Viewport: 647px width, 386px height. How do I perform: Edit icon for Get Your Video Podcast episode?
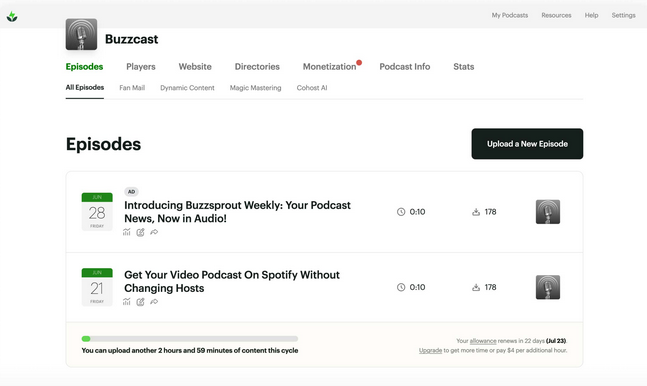140,302
